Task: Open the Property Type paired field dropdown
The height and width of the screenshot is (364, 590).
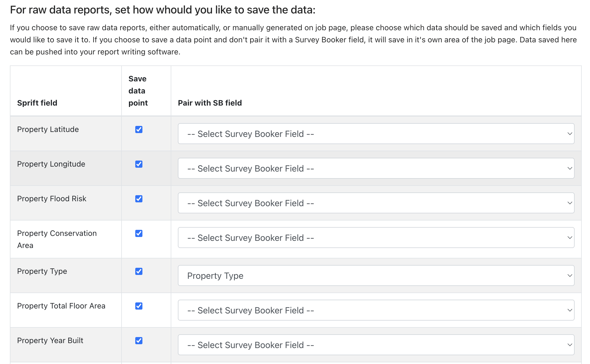Action: [x=376, y=275]
